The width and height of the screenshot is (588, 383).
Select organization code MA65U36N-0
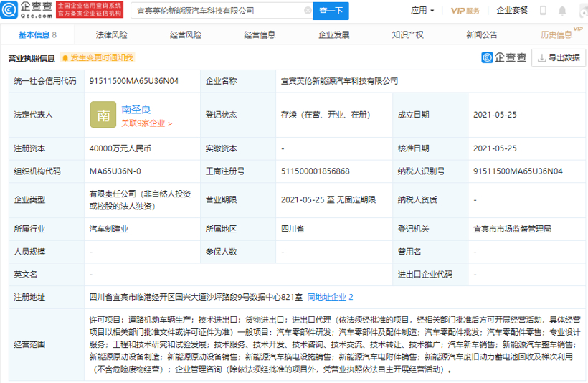click(115, 171)
